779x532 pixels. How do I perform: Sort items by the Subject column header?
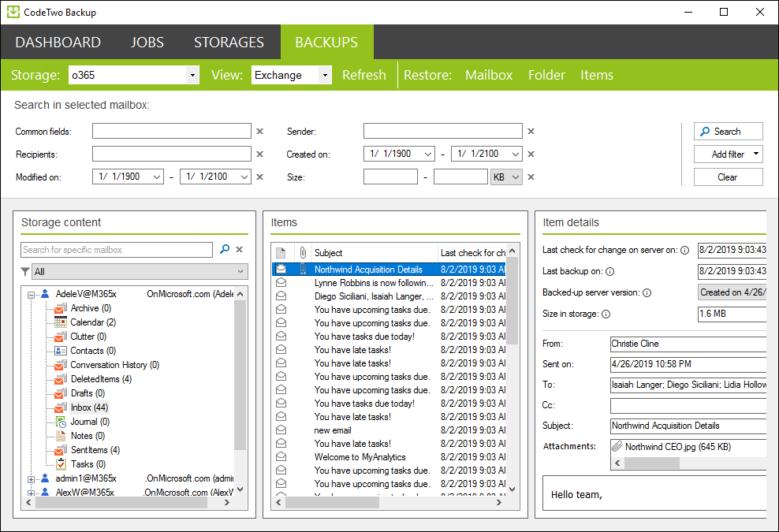pos(374,253)
